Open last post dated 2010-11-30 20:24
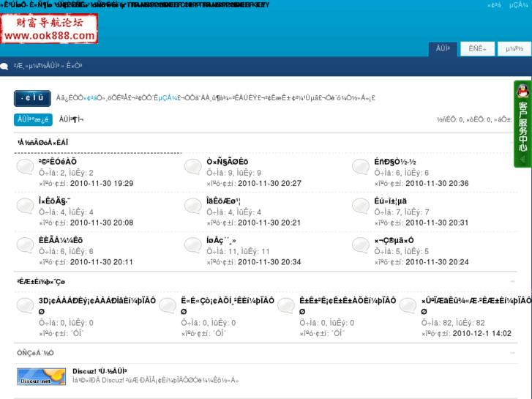 437,262
